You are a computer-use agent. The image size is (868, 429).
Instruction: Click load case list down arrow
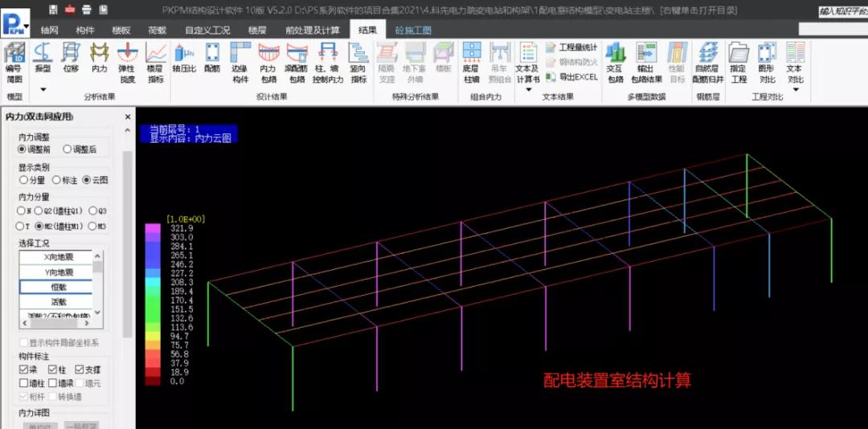tap(97, 313)
